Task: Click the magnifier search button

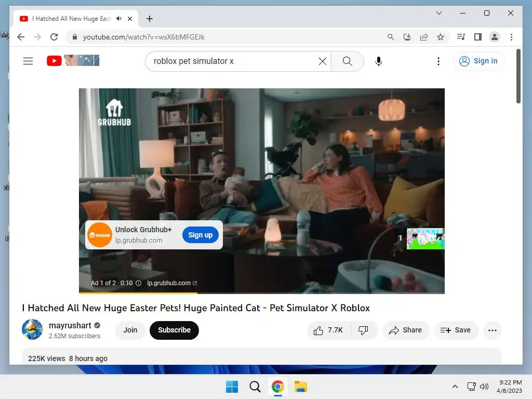Action: (x=347, y=61)
